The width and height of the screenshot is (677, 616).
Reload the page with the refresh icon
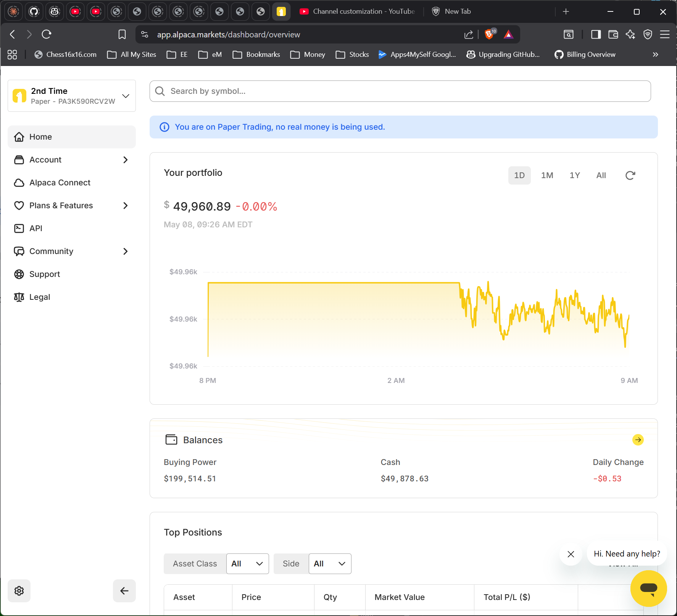point(47,34)
